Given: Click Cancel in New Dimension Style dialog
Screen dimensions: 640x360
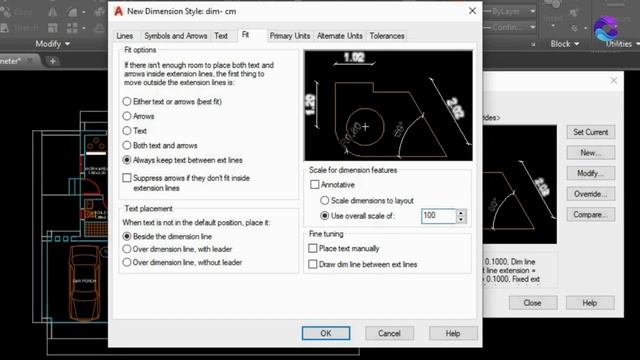Looking at the screenshot, I should pyautogui.click(x=389, y=333).
